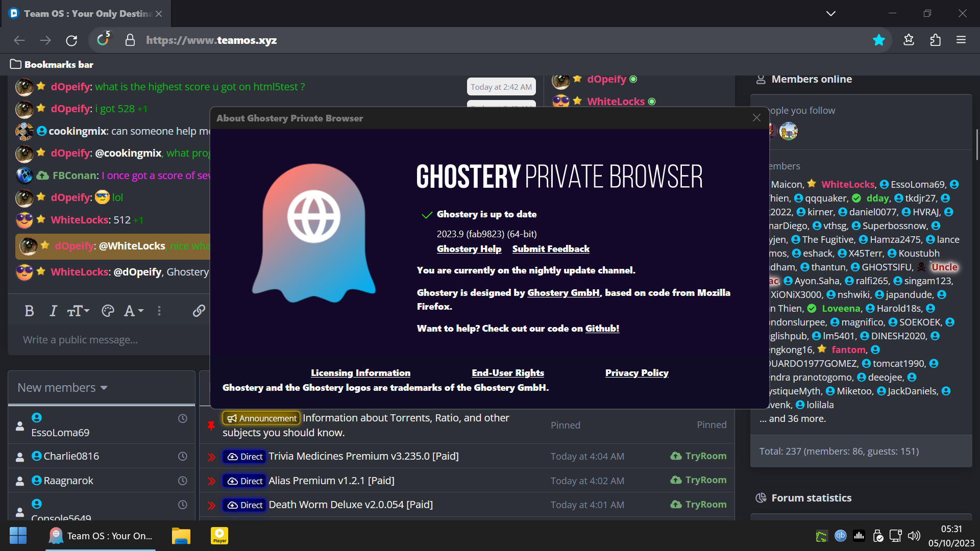Reload the teamos.xyz page

71,40
